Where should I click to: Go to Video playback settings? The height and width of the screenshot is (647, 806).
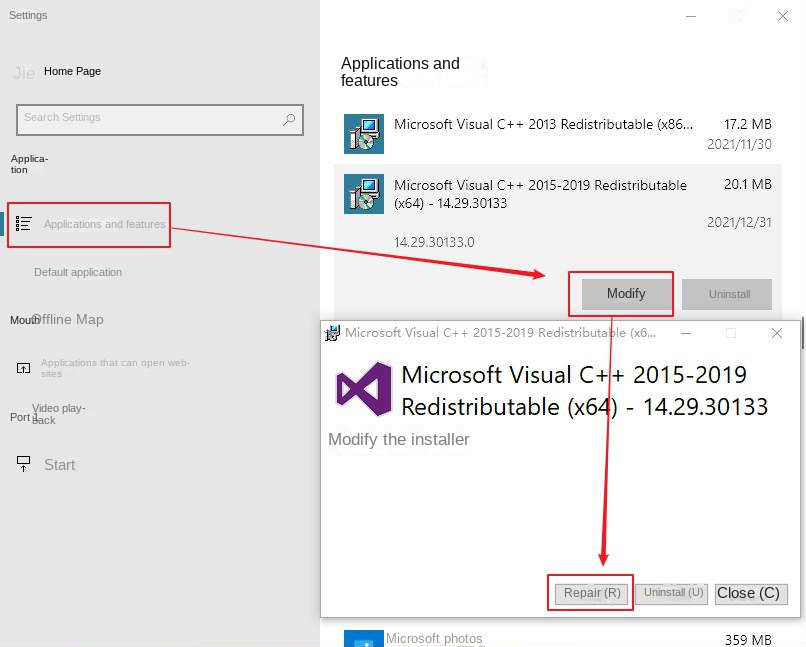pos(58,414)
